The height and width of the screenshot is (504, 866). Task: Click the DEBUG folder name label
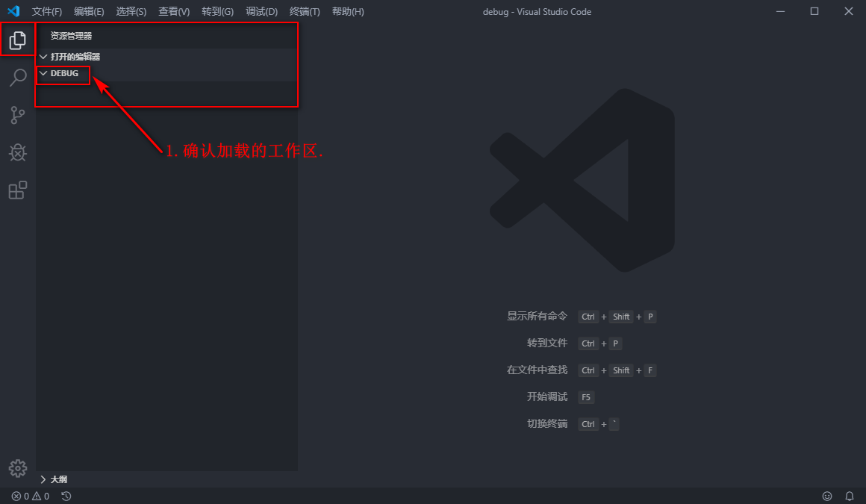point(65,73)
